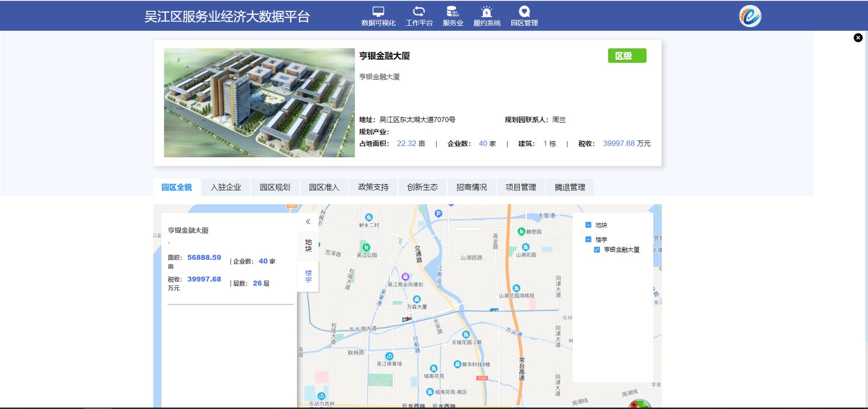Screen dimensions: 868x409
Task: Click the red building location marker on 东太湖大道
Action: pos(406,319)
